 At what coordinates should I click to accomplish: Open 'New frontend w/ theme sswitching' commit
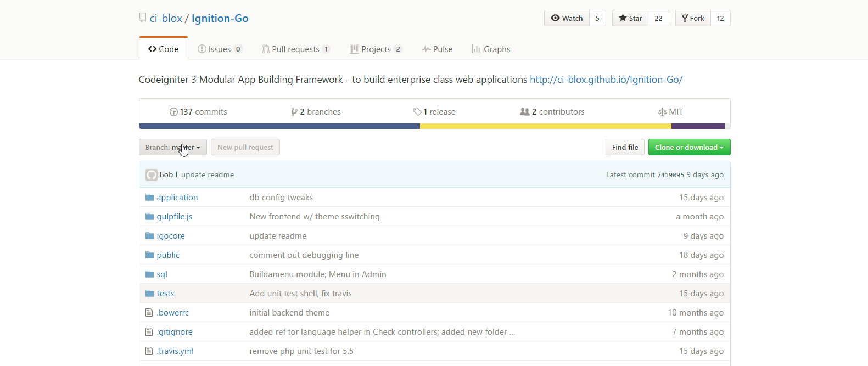(x=315, y=217)
